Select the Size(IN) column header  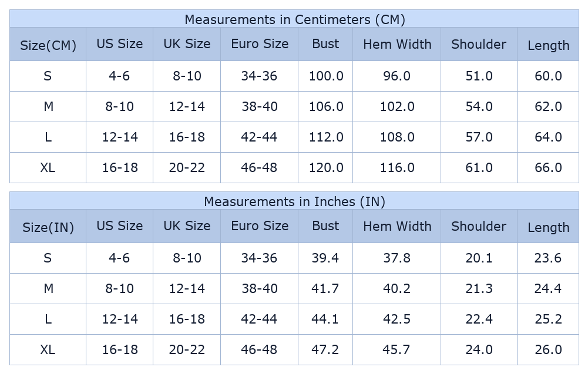click(x=48, y=227)
